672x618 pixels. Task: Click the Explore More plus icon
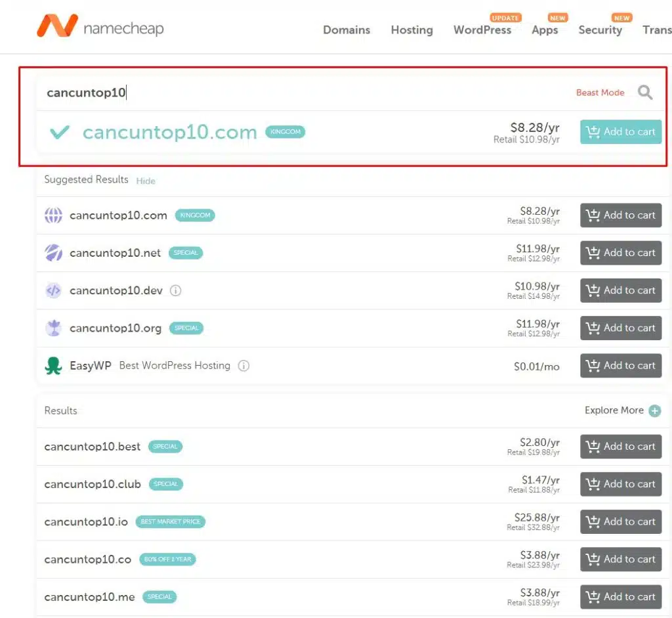[654, 411]
